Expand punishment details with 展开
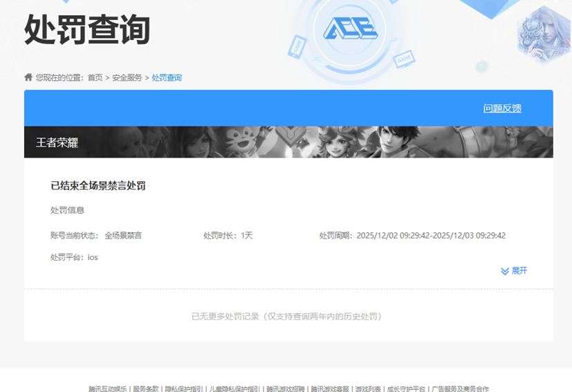This screenshot has height=392, width=572. point(514,270)
